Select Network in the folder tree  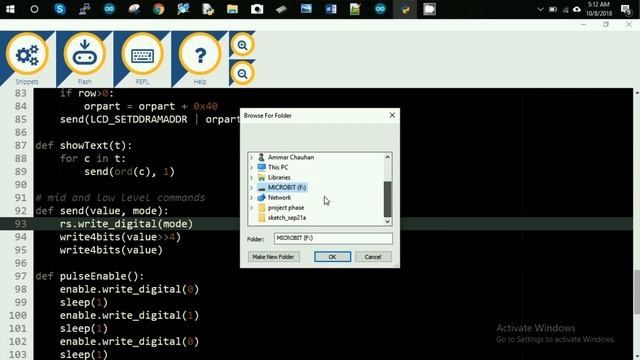(x=279, y=198)
